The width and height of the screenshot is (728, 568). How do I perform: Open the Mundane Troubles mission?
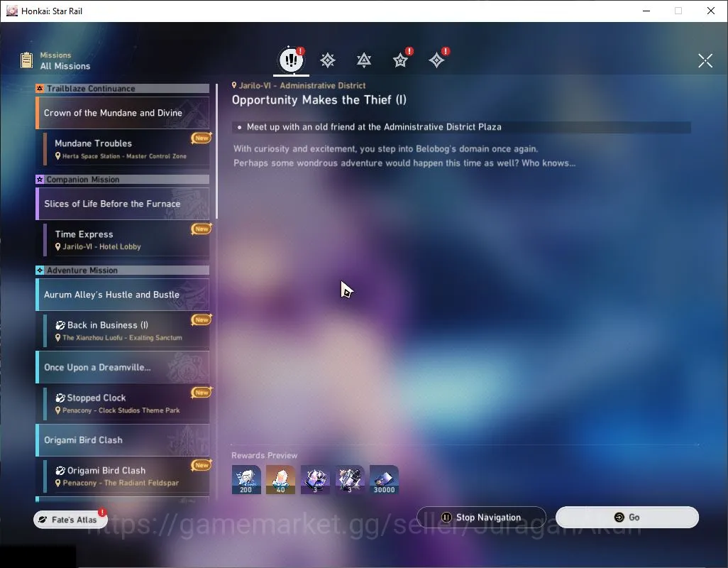(127, 148)
